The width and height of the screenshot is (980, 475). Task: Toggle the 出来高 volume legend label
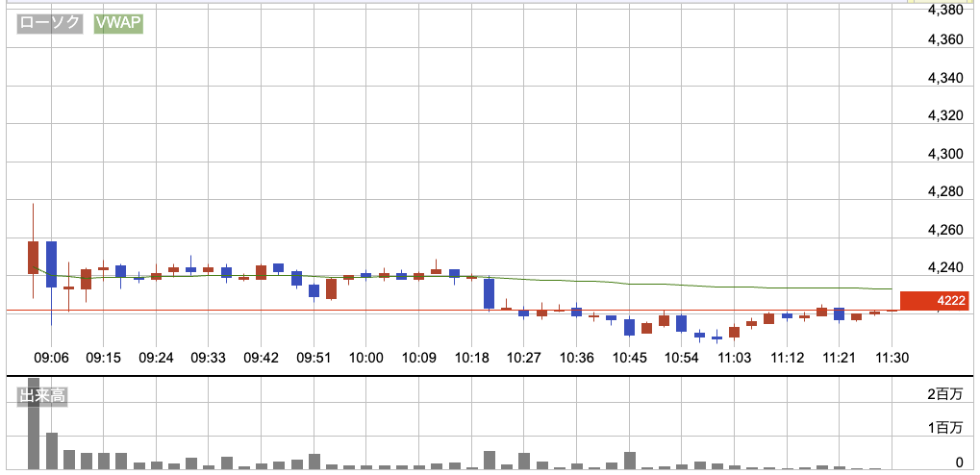42,395
